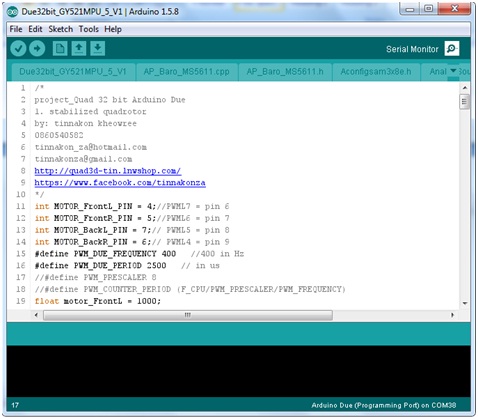Screen dimensions: 478x420
Task: Click horizontal scrollbar right arrow
Action: tap(452, 315)
